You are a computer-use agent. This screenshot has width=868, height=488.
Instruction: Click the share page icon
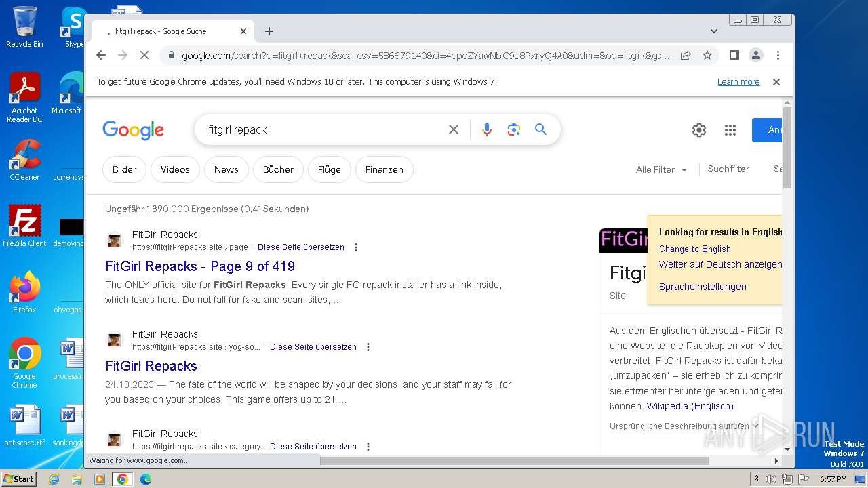[686, 55]
